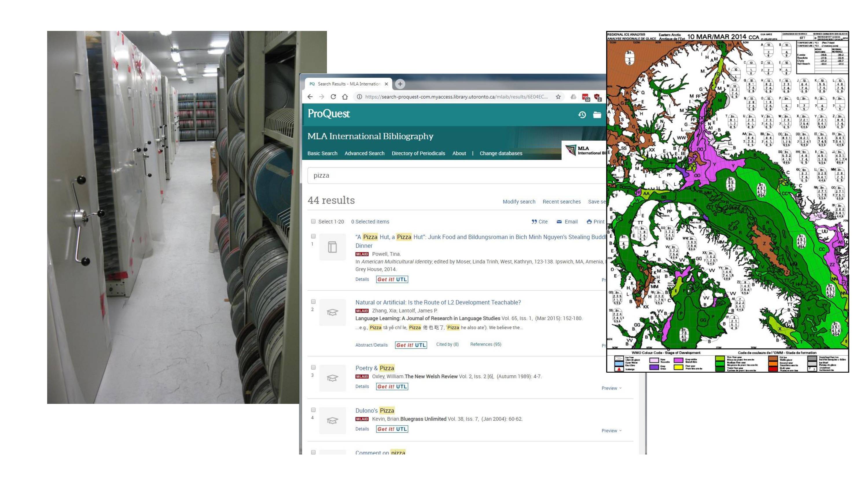Click the Print action
868x488 pixels.
pos(595,222)
